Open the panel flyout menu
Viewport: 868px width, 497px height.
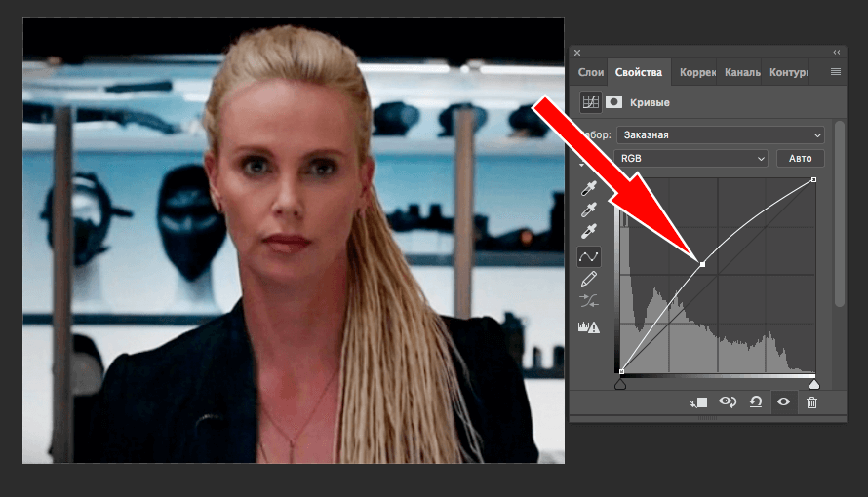pos(836,72)
